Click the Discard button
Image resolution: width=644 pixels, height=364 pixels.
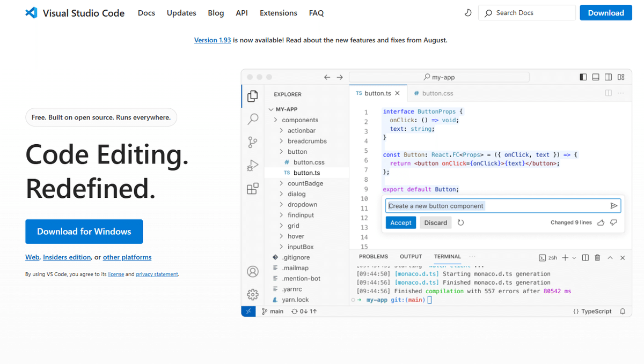pyautogui.click(x=436, y=222)
